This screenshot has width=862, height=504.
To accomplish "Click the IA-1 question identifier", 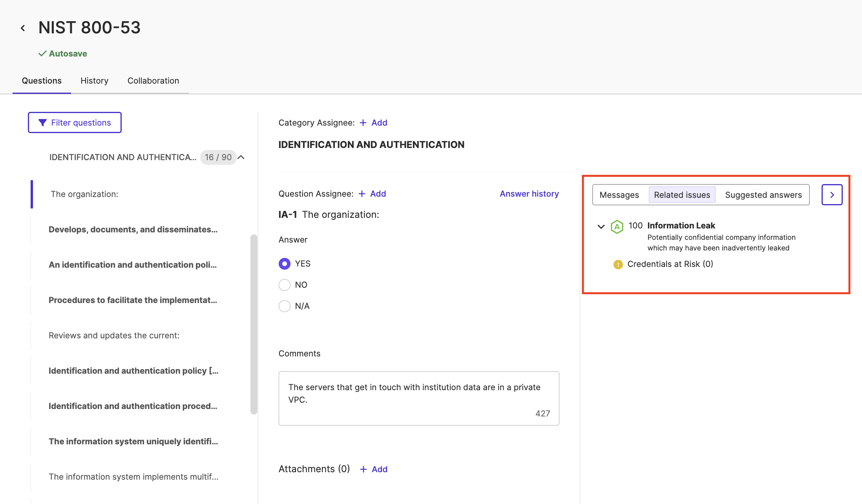I will click(x=288, y=215).
